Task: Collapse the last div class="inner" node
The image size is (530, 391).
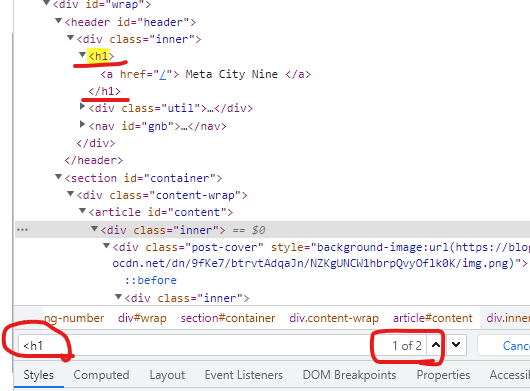Action: tap(118, 297)
